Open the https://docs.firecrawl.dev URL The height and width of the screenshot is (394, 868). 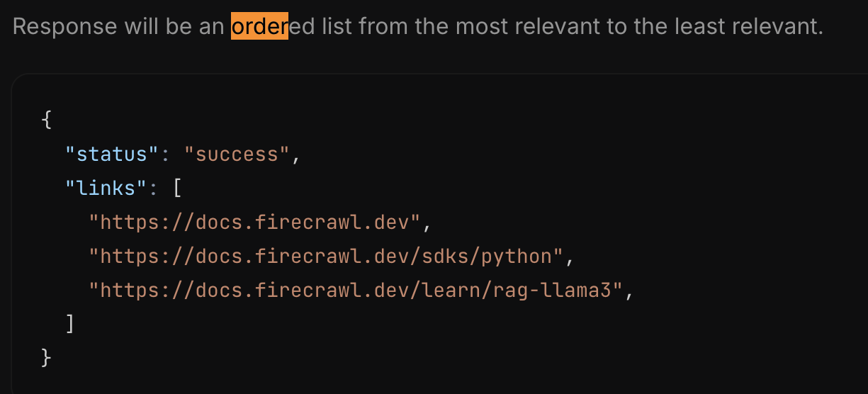click(x=255, y=222)
